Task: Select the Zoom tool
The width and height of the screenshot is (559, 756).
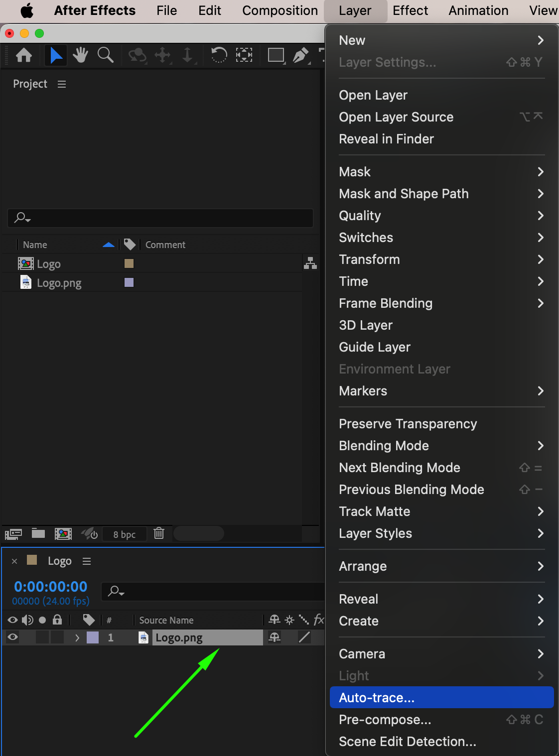Action: [105, 55]
